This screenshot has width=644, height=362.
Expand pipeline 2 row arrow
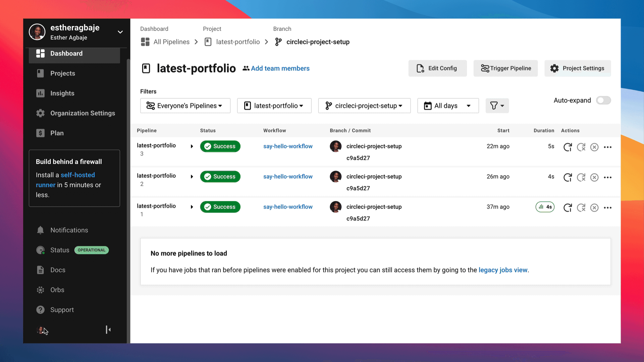pyautogui.click(x=192, y=177)
